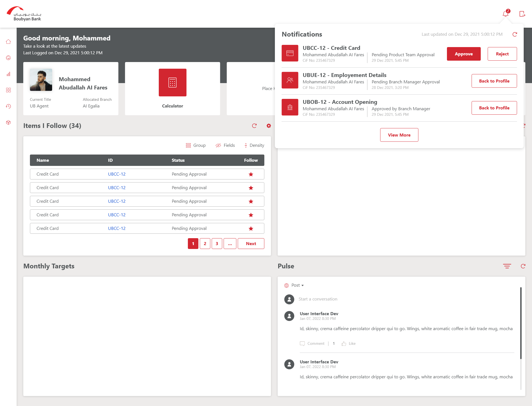Go to page 2 of followed items
The width and height of the screenshot is (532, 406).
pyautogui.click(x=205, y=244)
